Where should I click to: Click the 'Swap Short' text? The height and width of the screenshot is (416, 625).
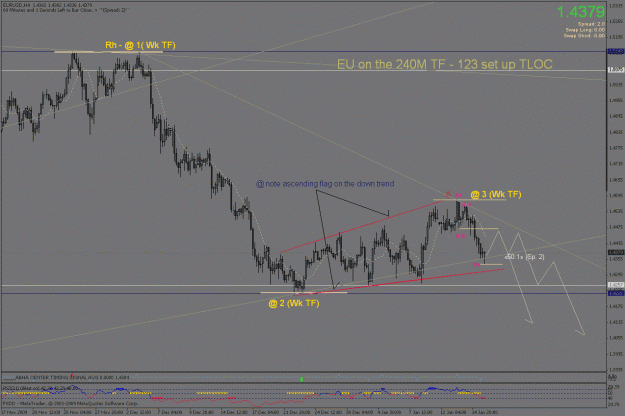[x=576, y=35]
